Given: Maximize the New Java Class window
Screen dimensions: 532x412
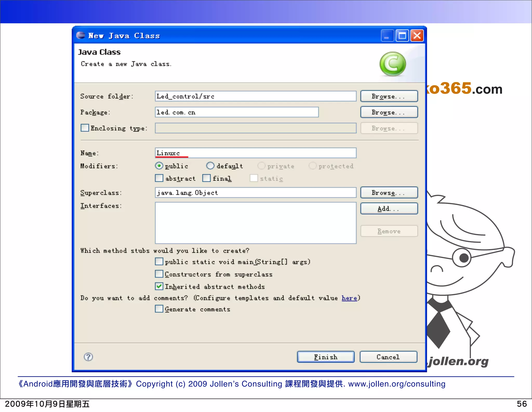Looking at the screenshot, I should click(x=402, y=36).
